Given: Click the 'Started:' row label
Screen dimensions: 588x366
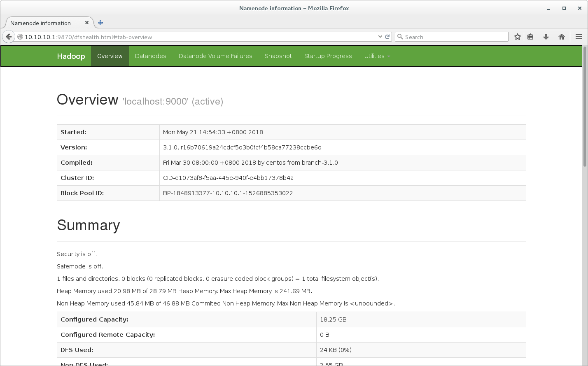Looking at the screenshot, I should pyautogui.click(x=73, y=132).
